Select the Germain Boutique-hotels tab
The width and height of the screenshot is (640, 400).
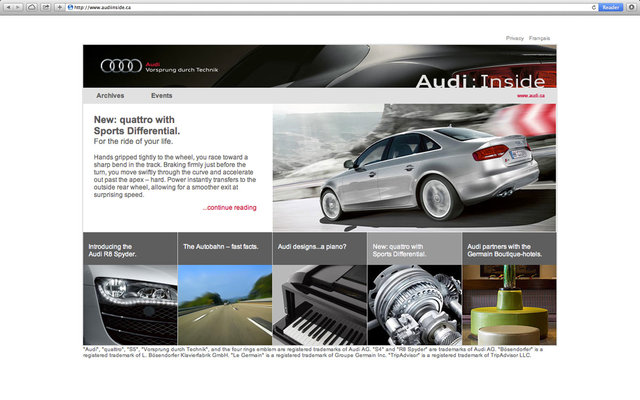(x=509, y=249)
